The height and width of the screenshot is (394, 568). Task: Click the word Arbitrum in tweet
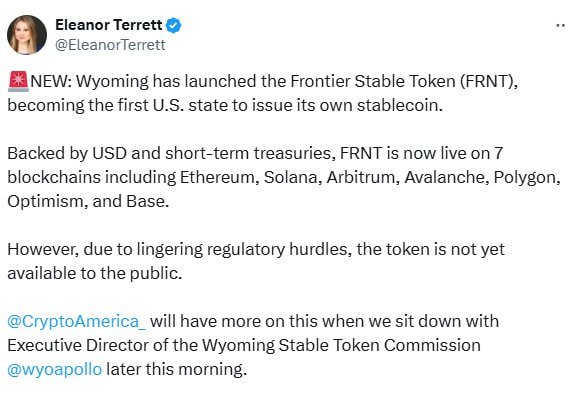click(363, 177)
